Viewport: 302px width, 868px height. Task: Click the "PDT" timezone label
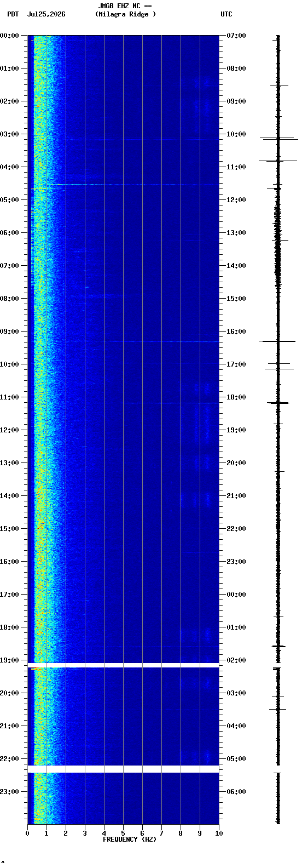pyautogui.click(x=13, y=14)
